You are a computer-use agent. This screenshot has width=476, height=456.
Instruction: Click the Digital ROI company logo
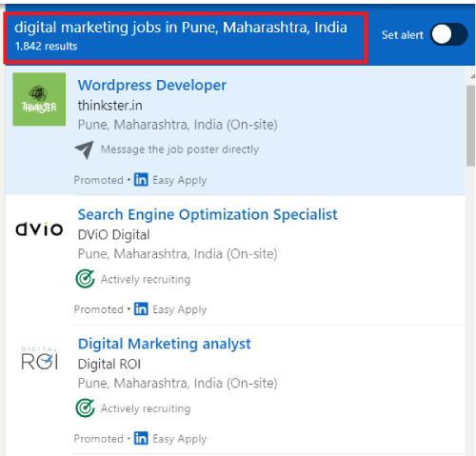tap(39, 359)
